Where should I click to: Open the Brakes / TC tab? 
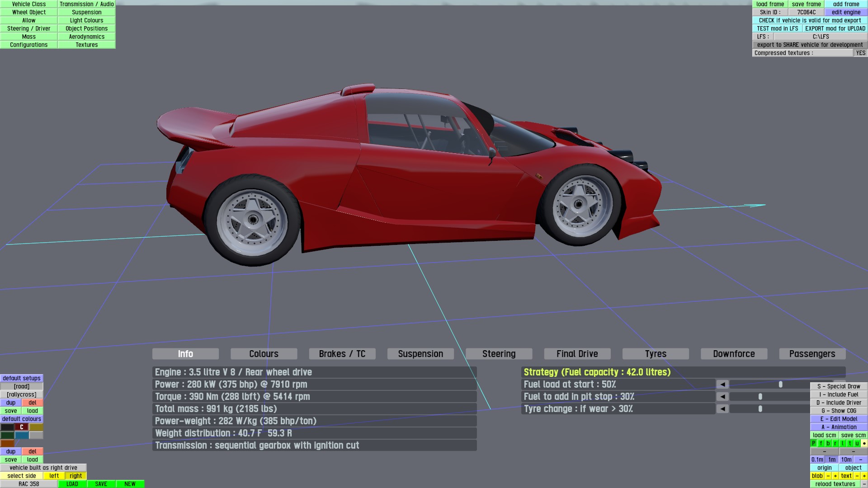click(x=342, y=354)
